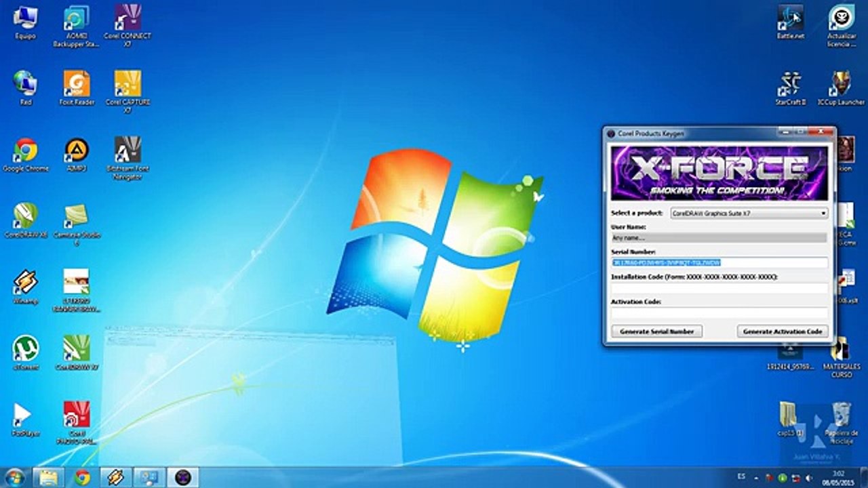Open the Red network icon
Viewport: 868px width, 488px height.
tap(25, 88)
